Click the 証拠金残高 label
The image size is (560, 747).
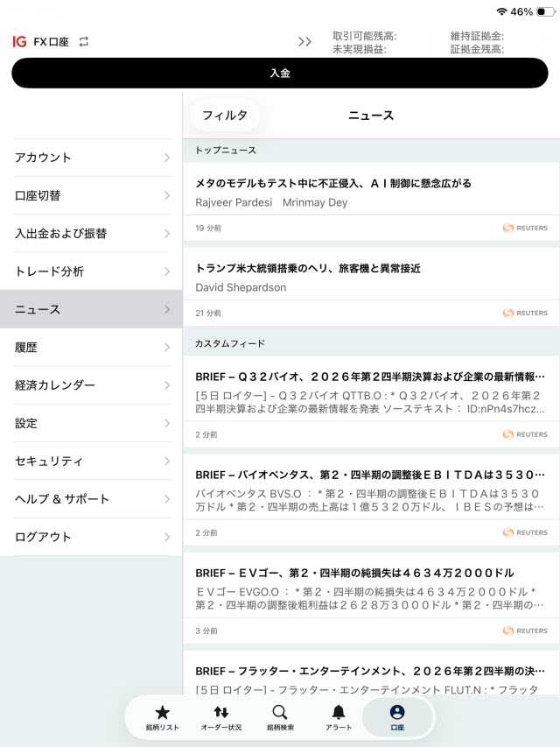477,49
